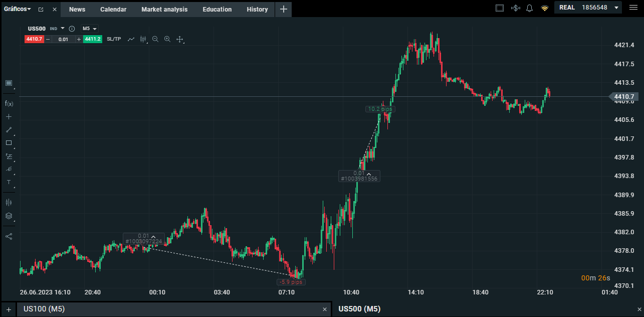Image resolution: width=644 pixels, height=317 pixels.
Task: Close the US100 (M5) chart tab
Action: 324,310
